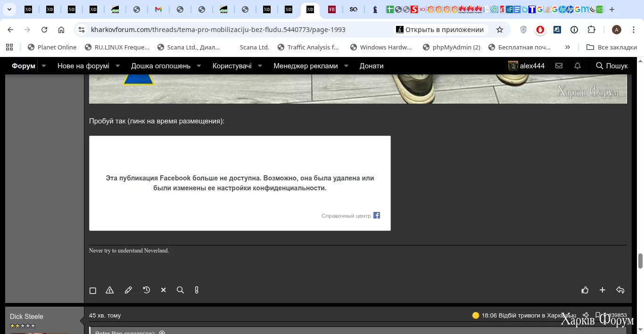
Task: Open Нове на форумі menu item
Action: (83, 66)
